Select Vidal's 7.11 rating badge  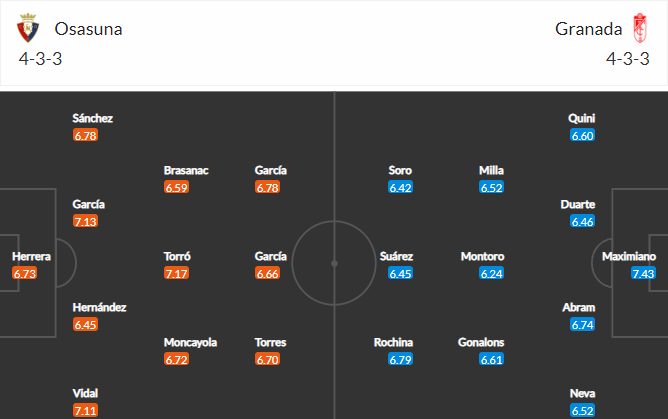pos(85,410)
